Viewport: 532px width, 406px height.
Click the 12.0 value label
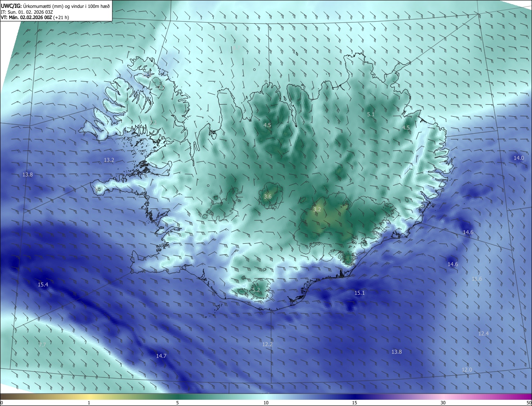[467, 369]
